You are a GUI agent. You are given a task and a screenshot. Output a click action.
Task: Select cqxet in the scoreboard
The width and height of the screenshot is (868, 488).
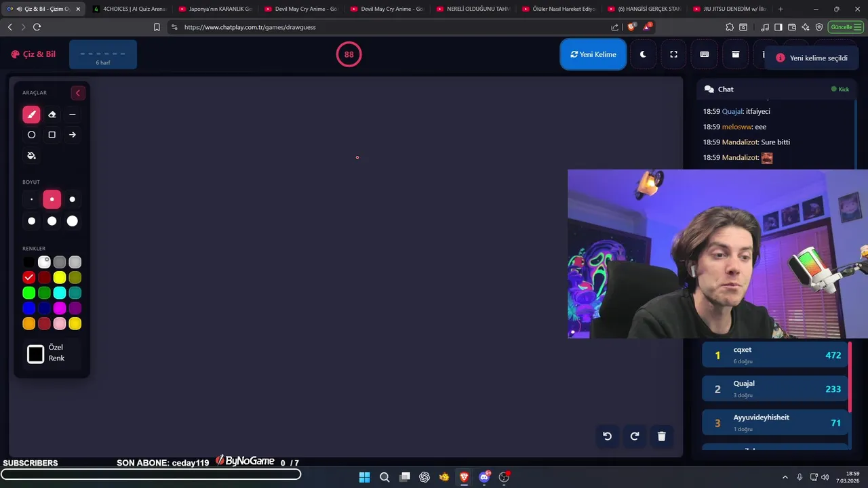(x=775, y=355)
